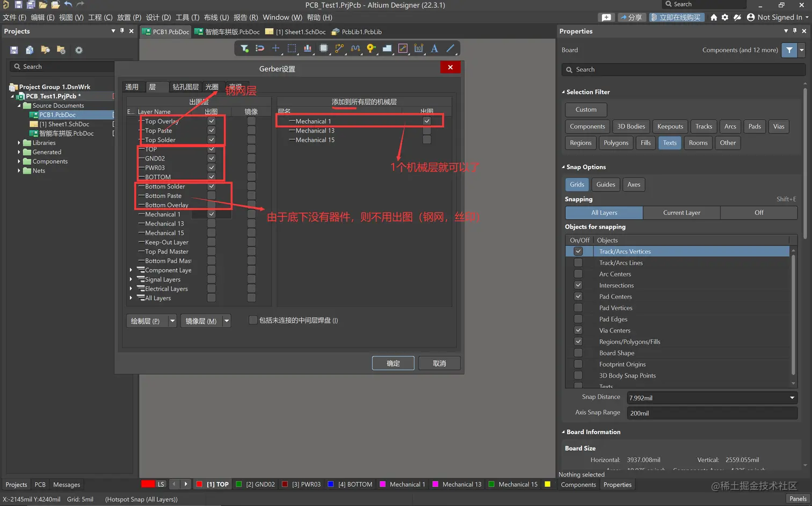Click the layer-set left arrow in layer bar
Viewport: 812px width, 506px height.
click(x=174, y=484)
